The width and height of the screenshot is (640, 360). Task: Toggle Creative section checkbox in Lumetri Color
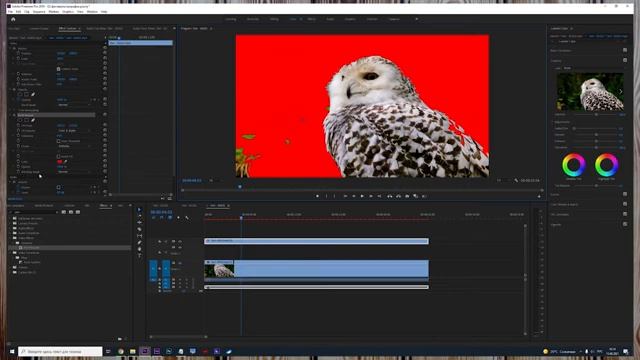[625, 60]
